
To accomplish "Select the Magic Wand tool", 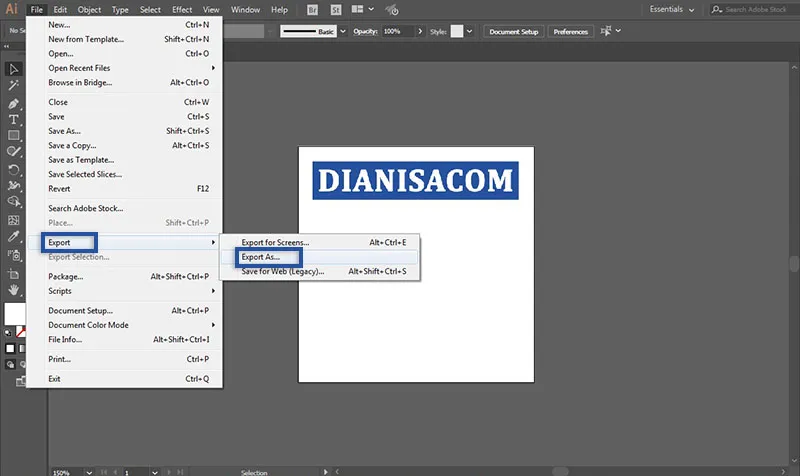I will tap(14, 85).
